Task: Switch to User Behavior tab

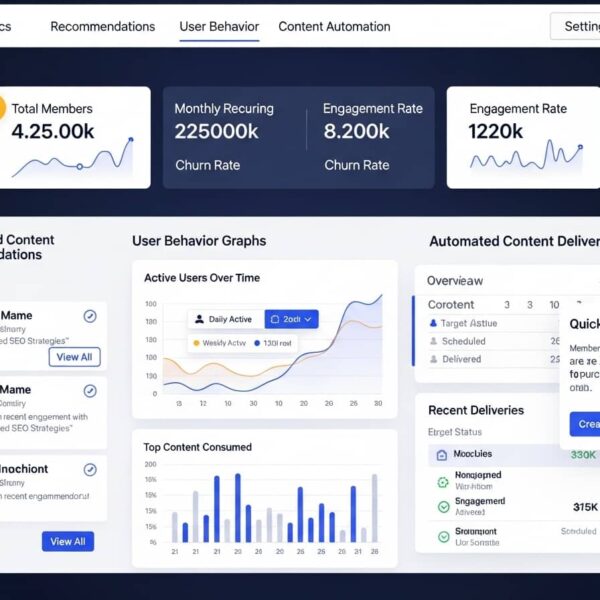Action: pyautogui.click(x=219, y=27)
